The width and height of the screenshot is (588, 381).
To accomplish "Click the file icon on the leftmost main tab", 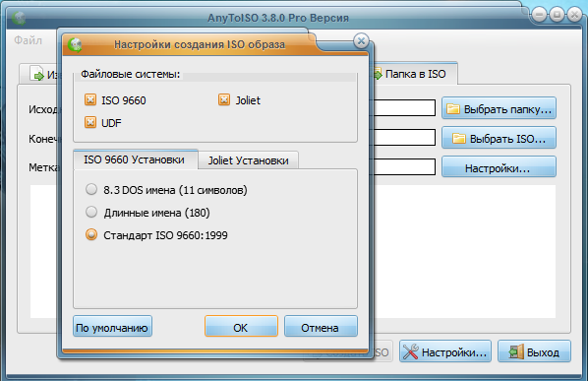I will pos(37,73).
